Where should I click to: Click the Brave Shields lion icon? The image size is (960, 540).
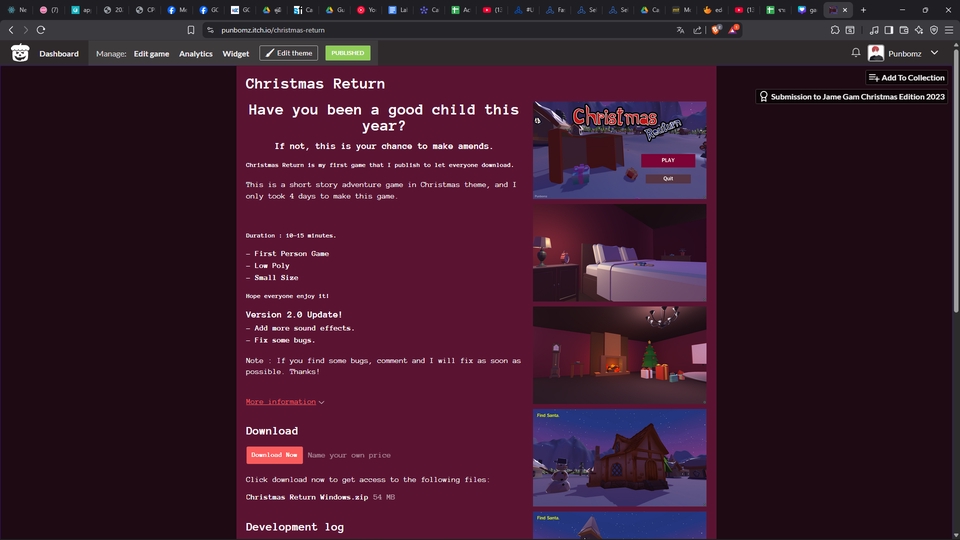click(x=716, y=30)
